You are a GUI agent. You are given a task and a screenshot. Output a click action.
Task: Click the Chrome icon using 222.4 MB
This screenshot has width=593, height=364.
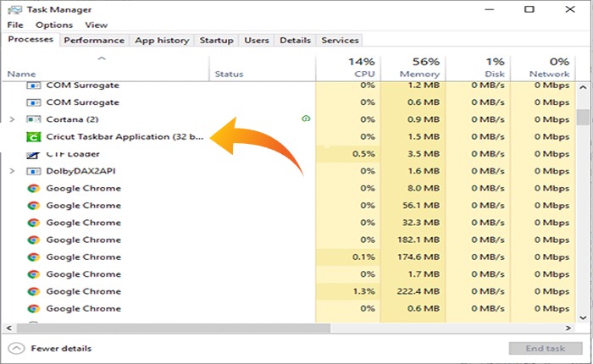click(x=34, y=291)
